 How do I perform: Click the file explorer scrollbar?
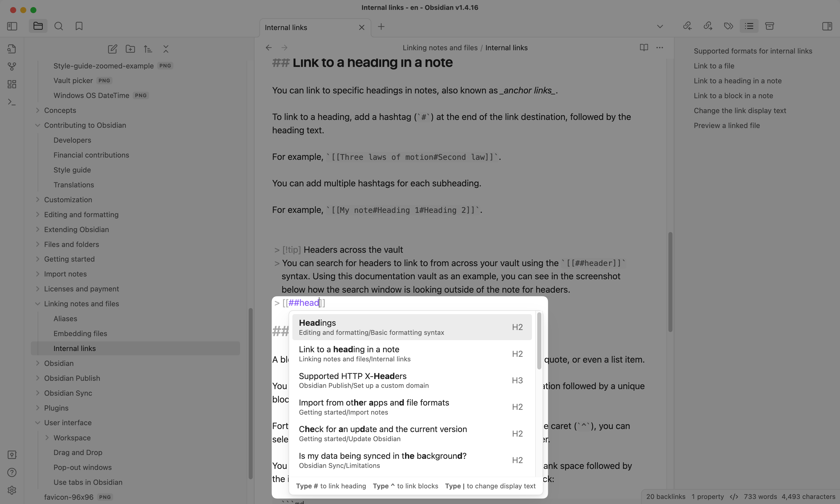coord(250,393)
